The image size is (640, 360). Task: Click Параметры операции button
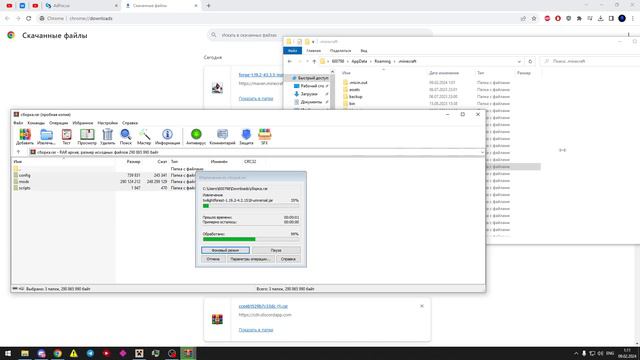pyautogui.click(x=250, y=259)
